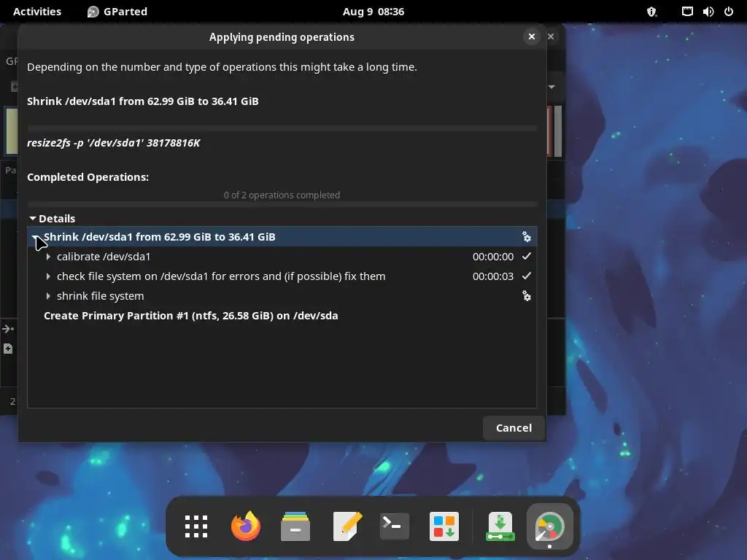The image size is (747, 560).
Task: Cancel the pending operations
Action: click(514, 427)
